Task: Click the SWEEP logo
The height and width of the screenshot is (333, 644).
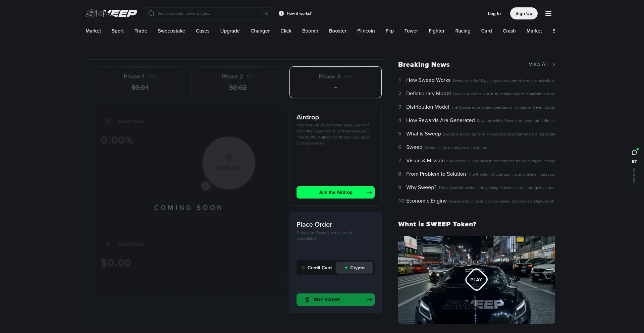Action: tap(111, 13)
